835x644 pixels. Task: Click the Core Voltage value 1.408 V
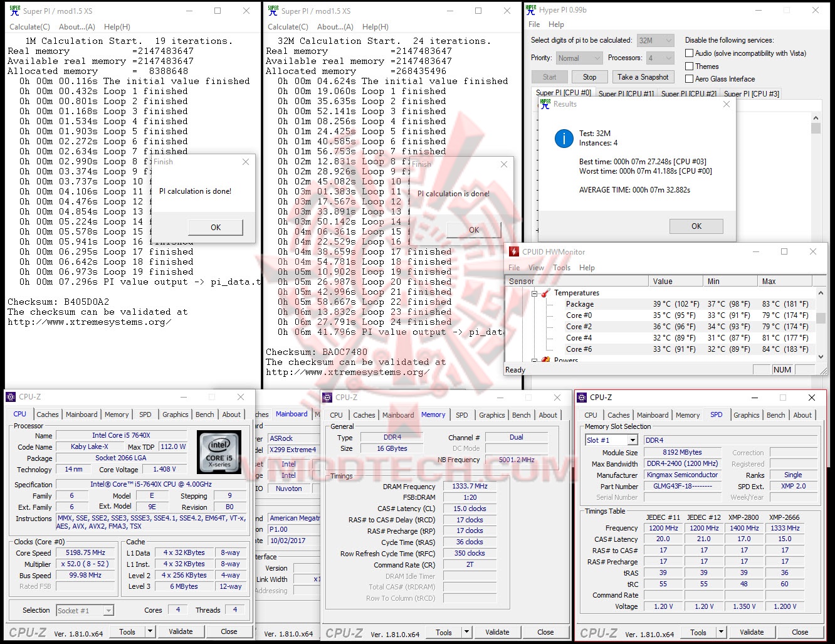(x=165, y=469)
